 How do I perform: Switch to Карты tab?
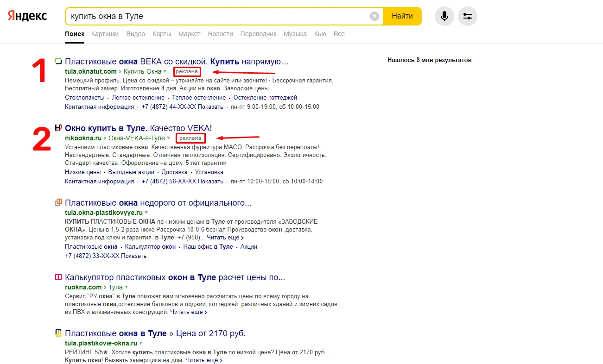pos(162,34)
